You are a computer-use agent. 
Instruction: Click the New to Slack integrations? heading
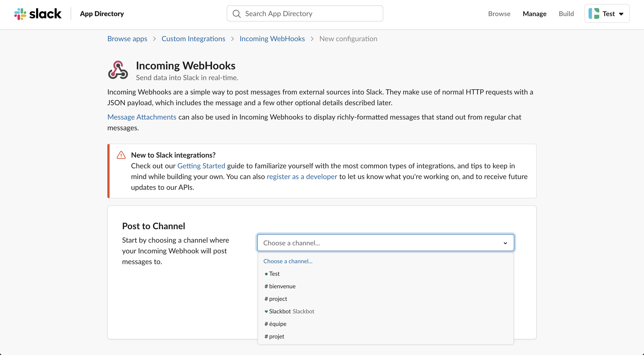[173, 155]
